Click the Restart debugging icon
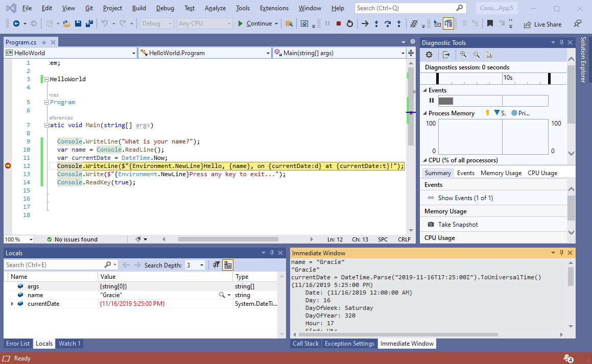Image resolution: width=592 pixels, height=364 pixels. coord(350,23)
